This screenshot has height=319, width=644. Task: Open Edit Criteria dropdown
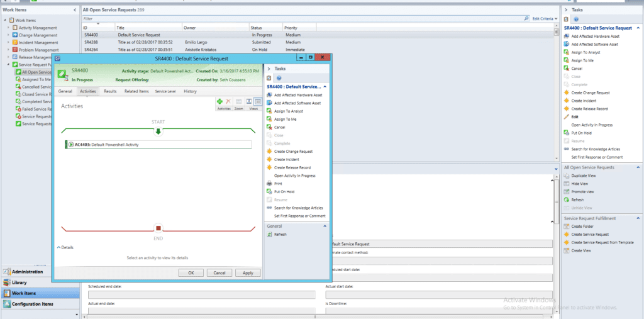coord(545,19)
